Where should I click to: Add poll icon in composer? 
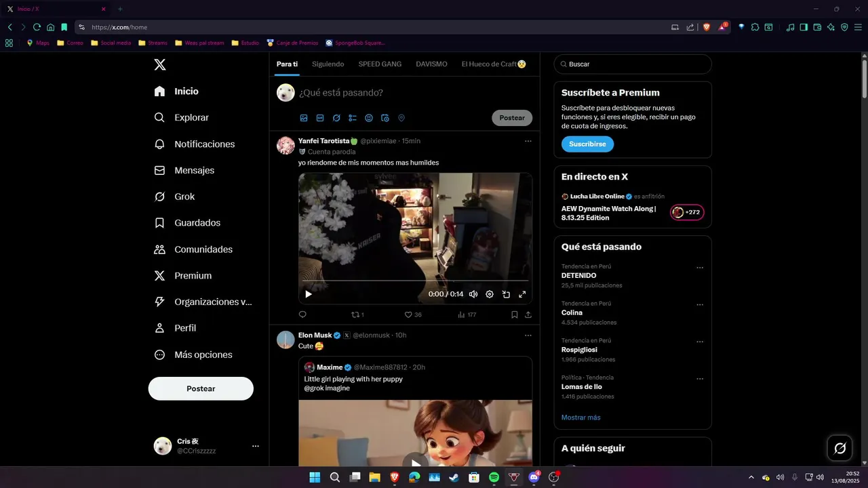point(353,118)
